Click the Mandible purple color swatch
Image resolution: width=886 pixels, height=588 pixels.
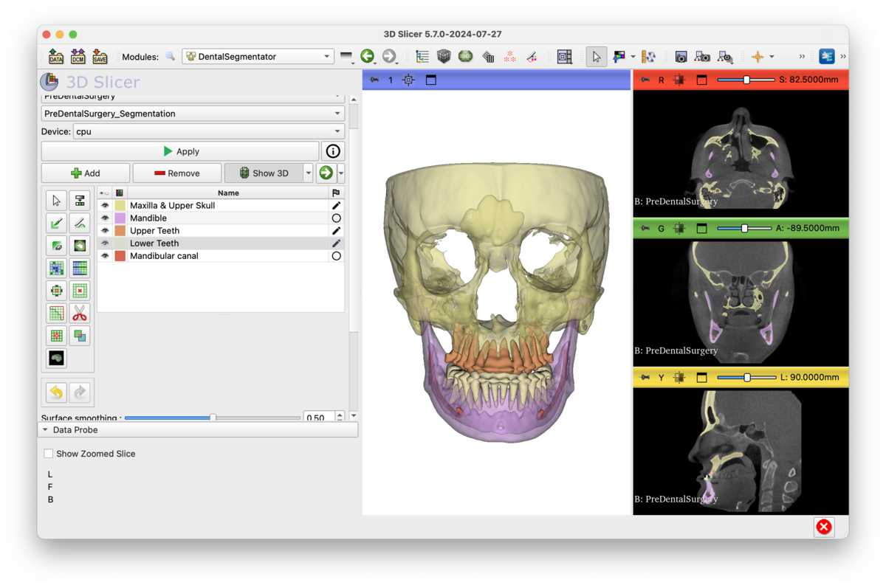120,218
